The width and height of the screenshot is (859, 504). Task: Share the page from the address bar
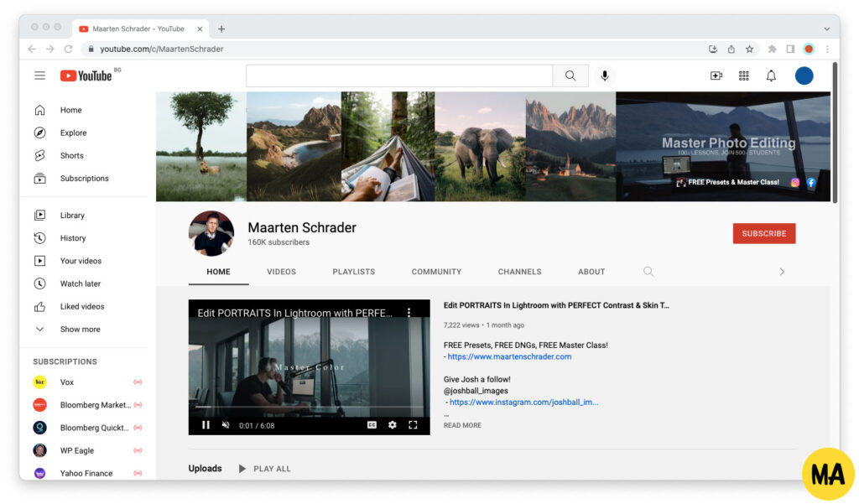pos(731,49)
